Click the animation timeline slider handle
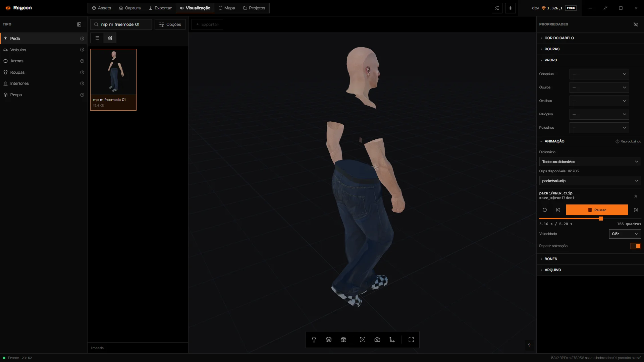 601,219
